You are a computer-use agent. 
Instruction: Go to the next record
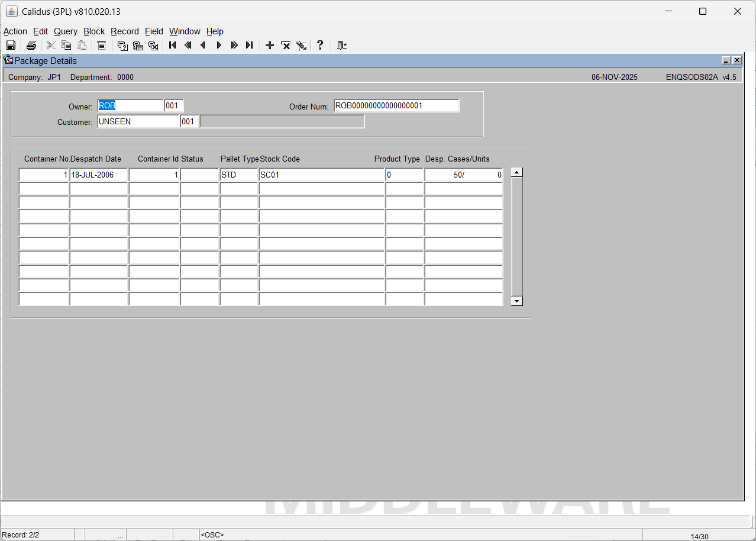(219, 46)
